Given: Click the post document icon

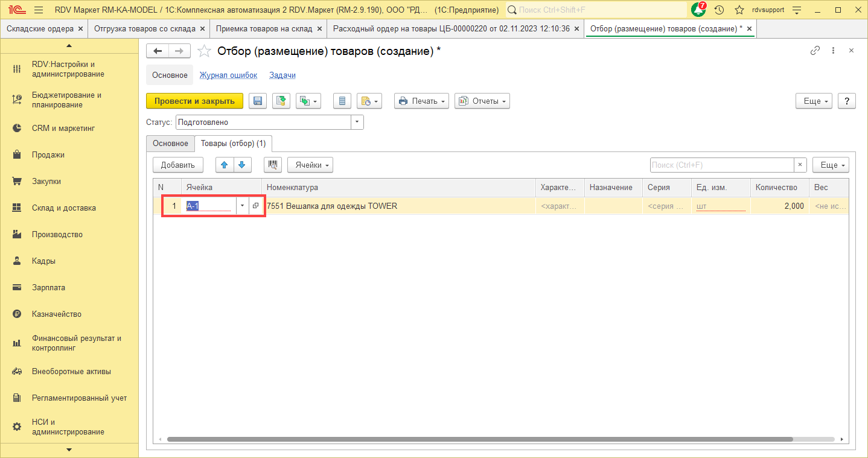Looking at the screenshot, I should click(x=281, y=101).
